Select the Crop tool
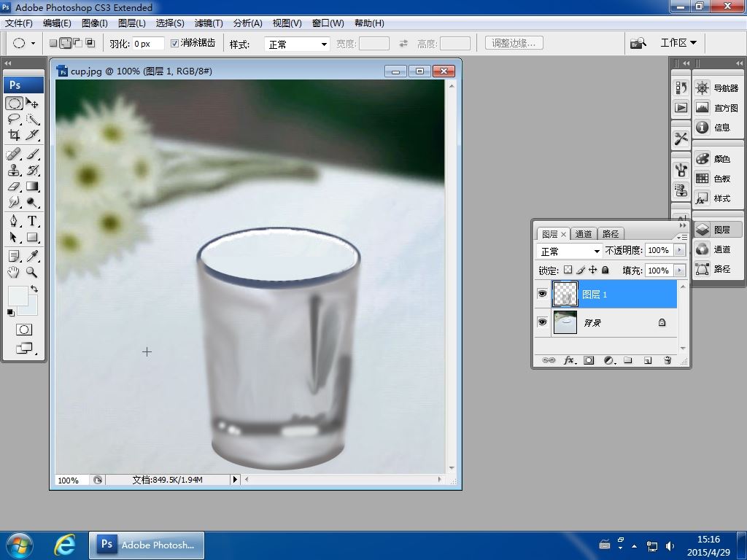This screenshot has width=747, height=560. [x=14, y=135]
